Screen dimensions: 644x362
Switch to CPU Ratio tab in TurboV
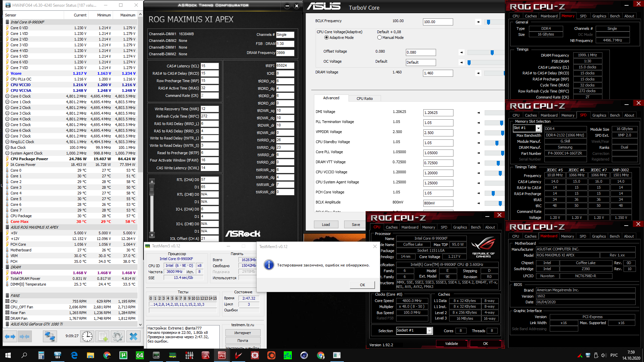365,99
